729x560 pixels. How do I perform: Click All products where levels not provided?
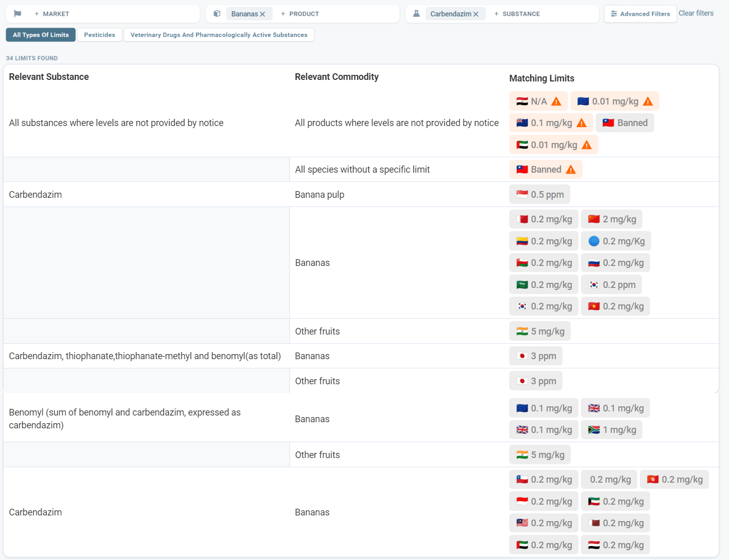(397, 123)
